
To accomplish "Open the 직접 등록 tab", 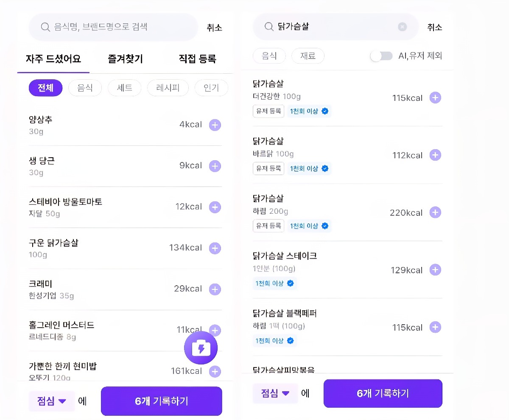I will tap(197, 59).
